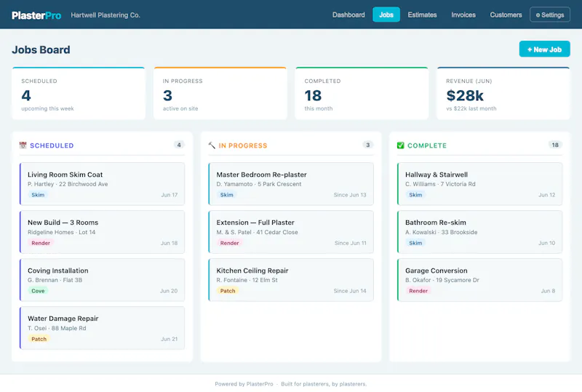Click the trowel icon beside In Progress heading

(212, 145)
